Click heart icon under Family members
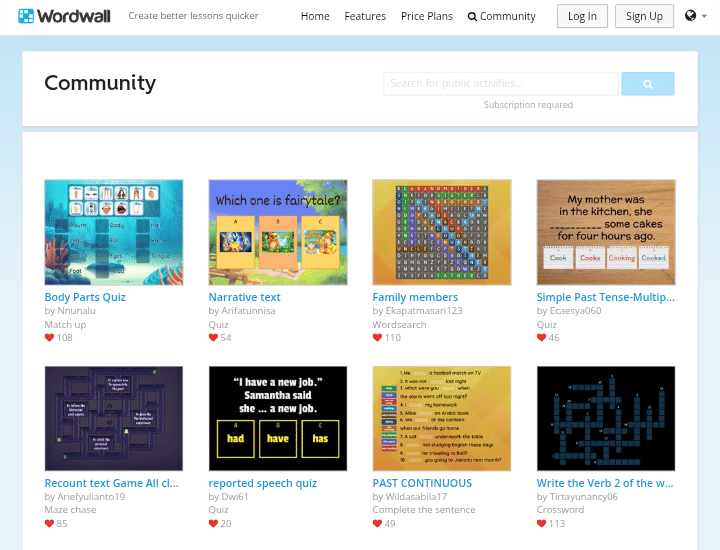The height and width of the screenshot is (550, 720). (x=377, y=338)
